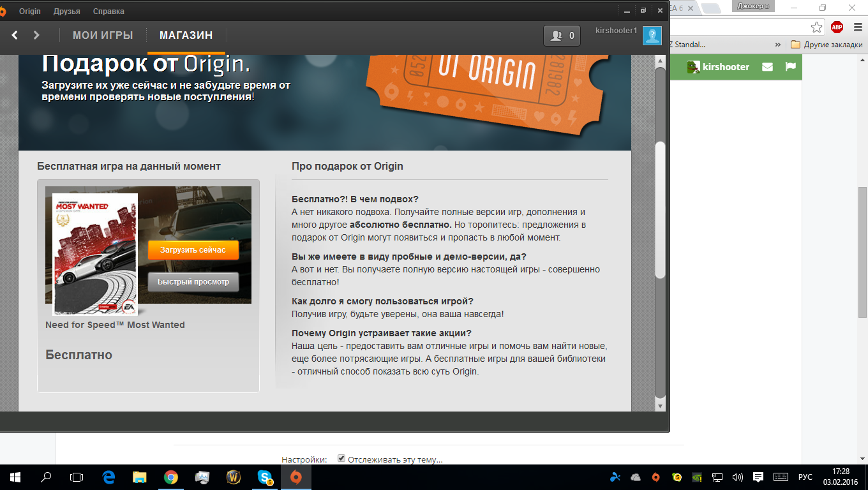Go forward with the right arrow in Origin
868x490 pixels.
[x=36, y=35]
